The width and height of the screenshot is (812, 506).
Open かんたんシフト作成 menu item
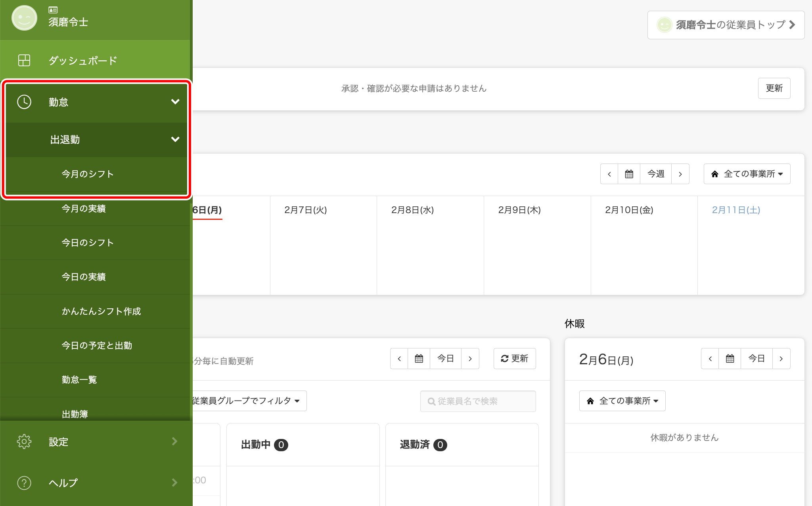coord(101,311)
